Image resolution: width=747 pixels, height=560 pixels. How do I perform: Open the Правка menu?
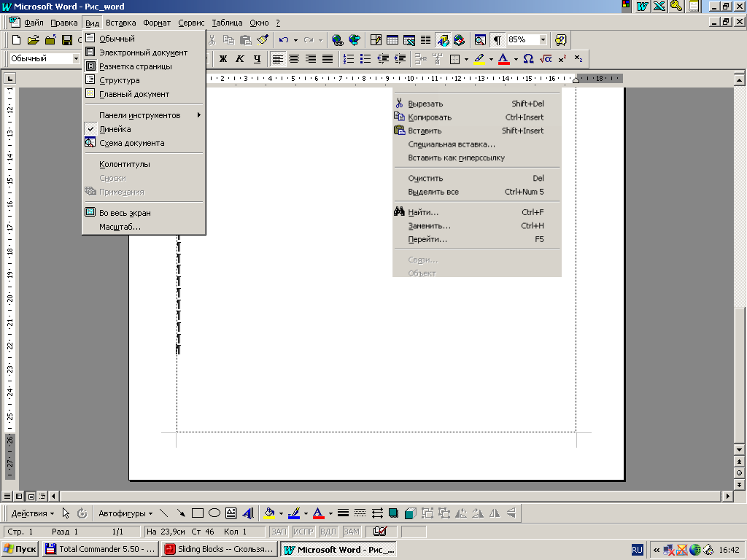64,23
